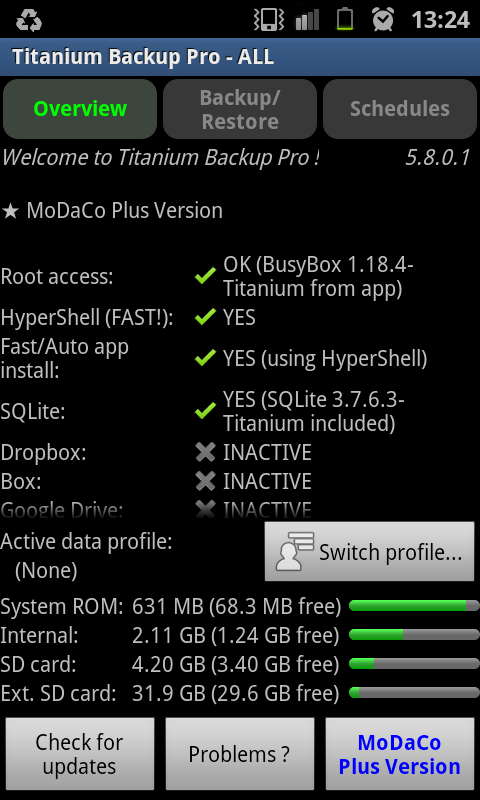
Task: Open the Switch profile... button
Action: [369, 552]
